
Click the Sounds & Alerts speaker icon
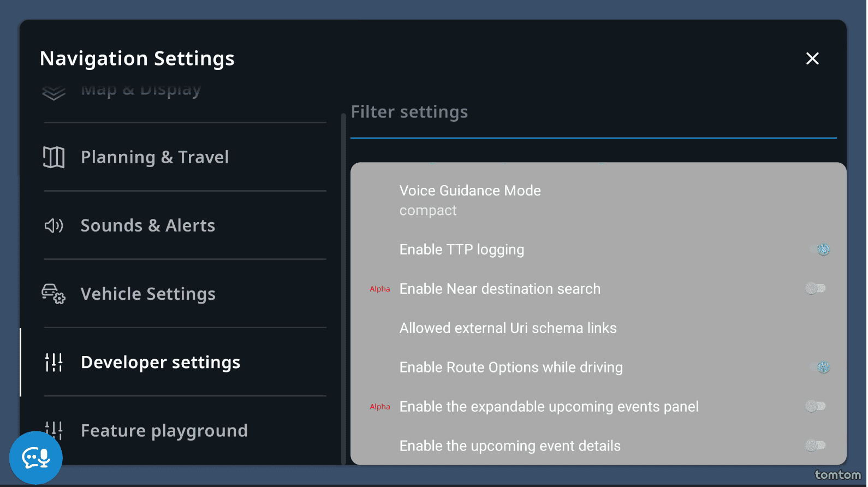[53, 225]
